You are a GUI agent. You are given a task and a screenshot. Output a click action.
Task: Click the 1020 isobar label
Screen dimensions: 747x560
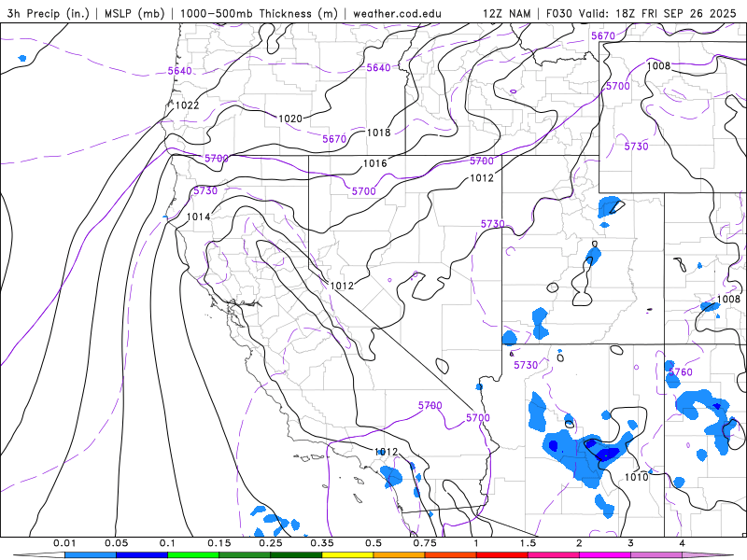click(x=290, y=119)
